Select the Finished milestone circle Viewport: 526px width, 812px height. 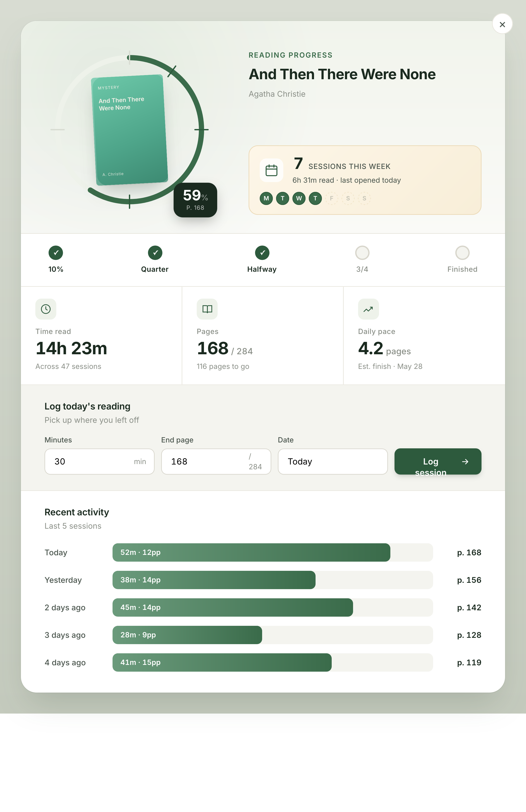462,253
